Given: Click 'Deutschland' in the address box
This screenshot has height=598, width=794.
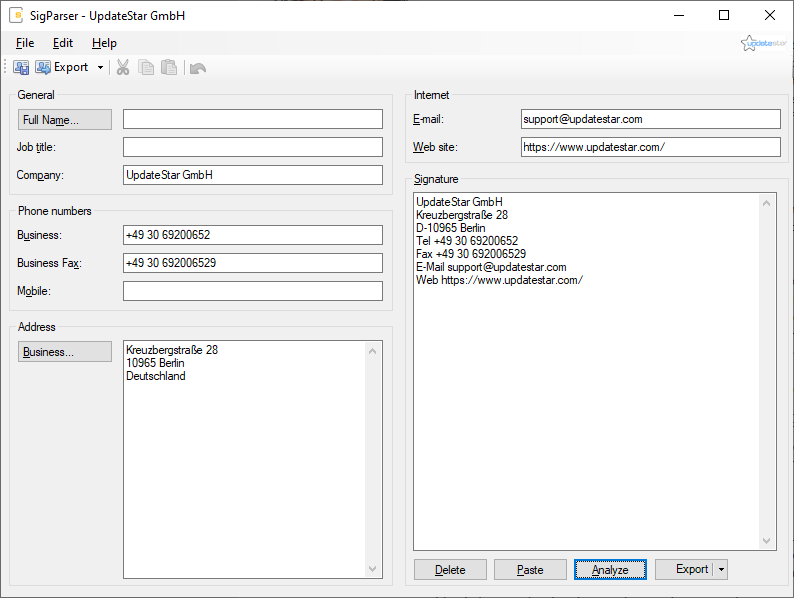Looking at the screenshot, I should (155, 376).
